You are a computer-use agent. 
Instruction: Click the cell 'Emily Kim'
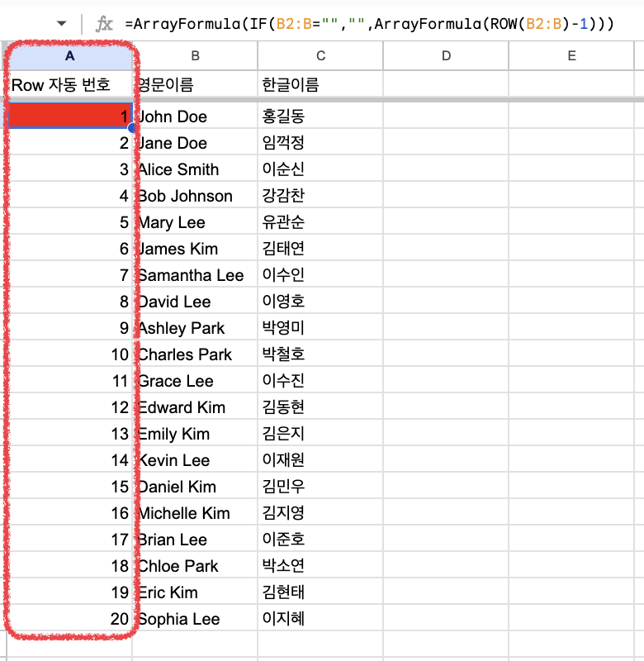point(195,433)
